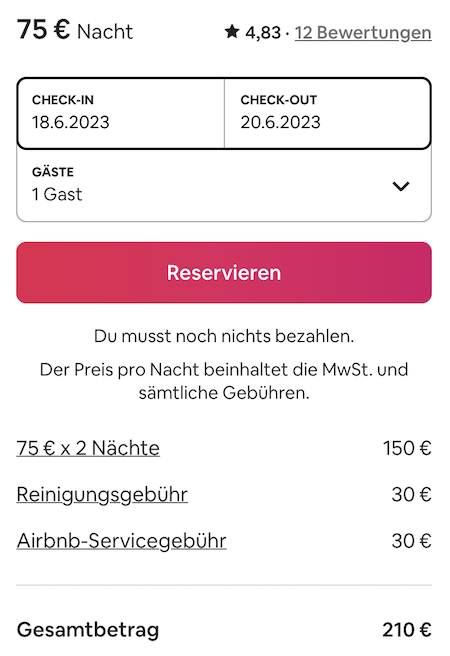Click the Gesamtbetrag label
Viewport: 450px width, 656px height.
pos(88,630)
